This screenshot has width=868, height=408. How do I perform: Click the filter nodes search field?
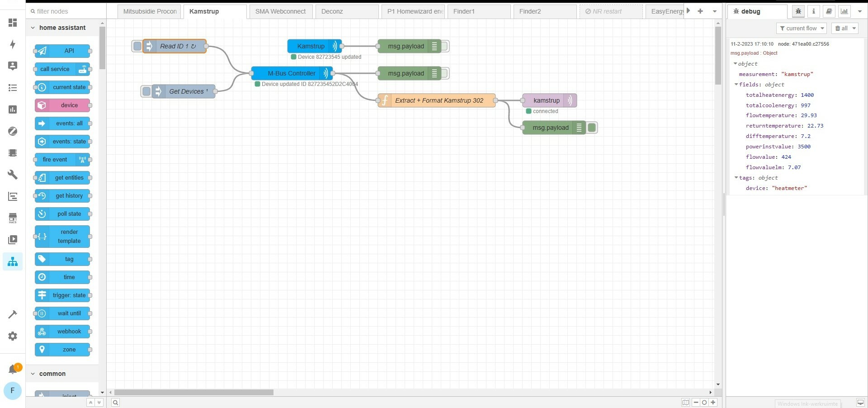coord(66,11)
